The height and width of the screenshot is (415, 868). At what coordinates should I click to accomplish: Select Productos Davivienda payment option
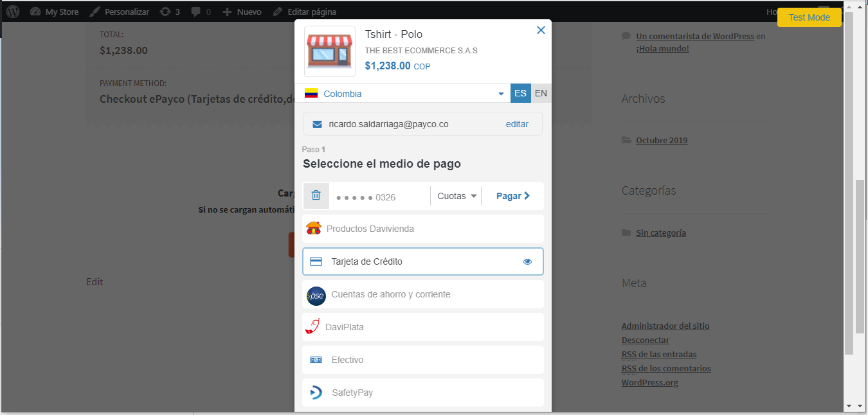[x=423, y=229]
